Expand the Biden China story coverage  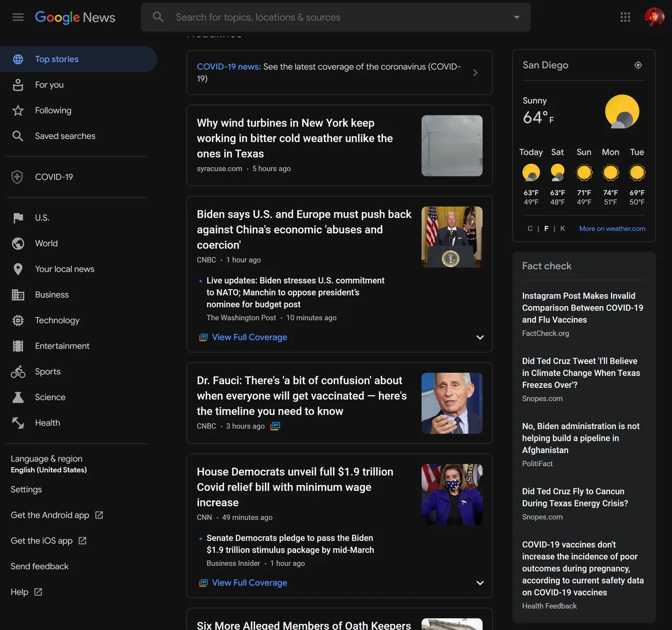(480, 337)
